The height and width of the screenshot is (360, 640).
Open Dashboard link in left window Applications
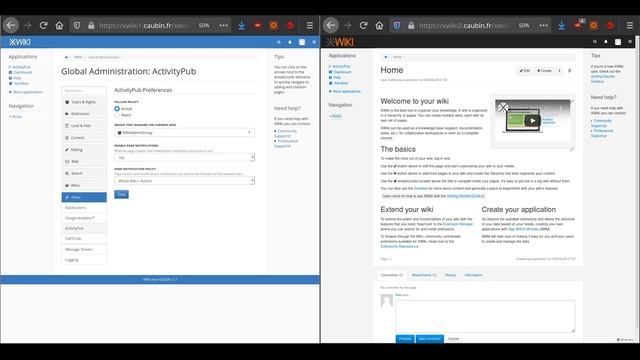point(23,72)
